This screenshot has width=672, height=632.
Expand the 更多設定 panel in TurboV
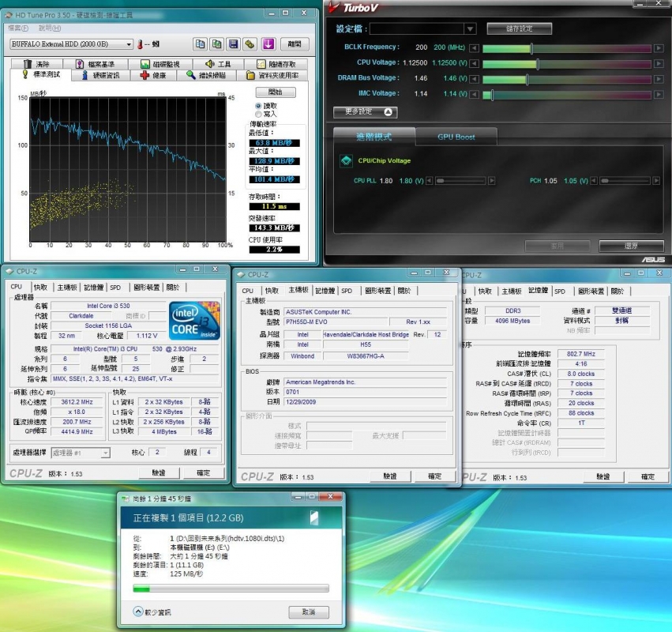coord(366,112)
